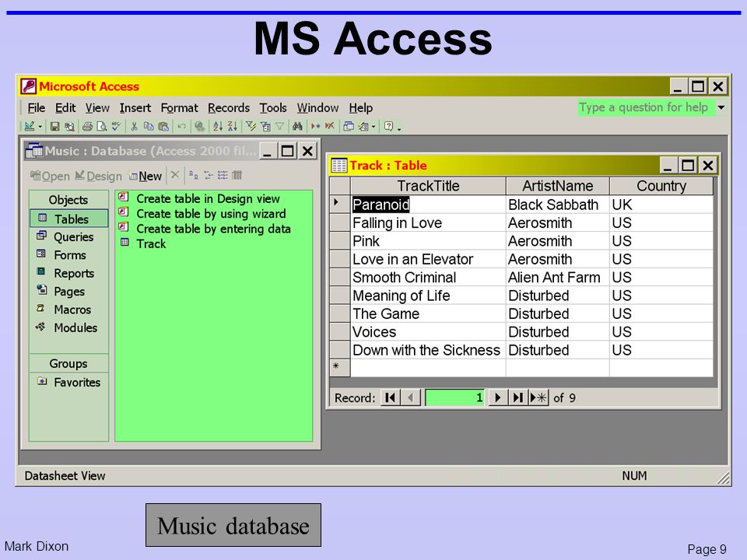This screenshot has height=560, width=747.
Task: Open the help question box dropdown arrow
Action: point(721,107)
